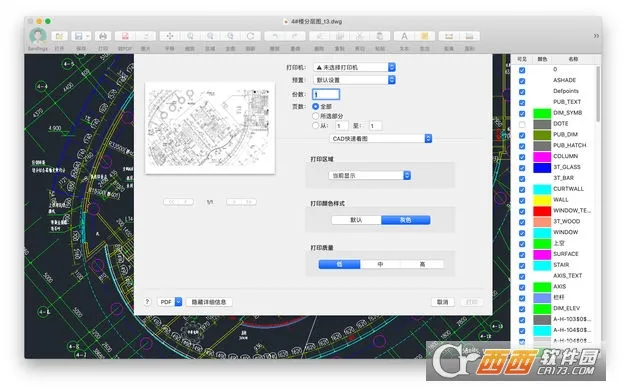Open the 打印区域 dropdown showing 当前显示
This screenshot has width=626, height=391.
(x=370, y=175)
